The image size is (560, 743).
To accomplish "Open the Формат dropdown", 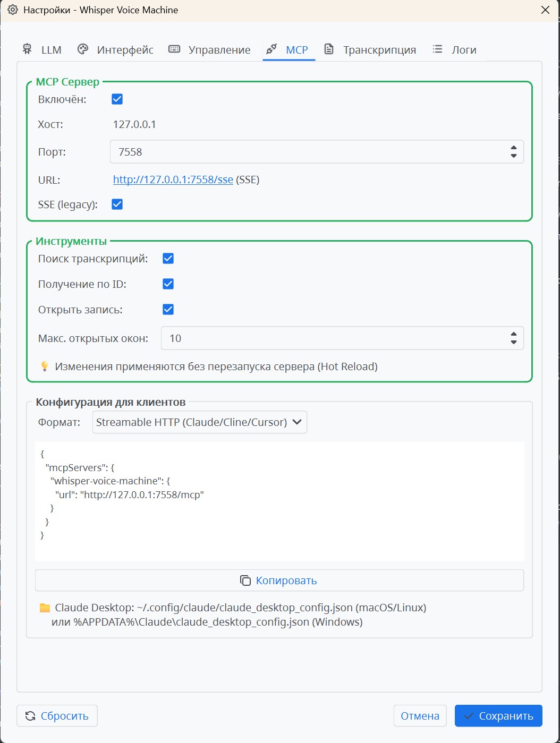I will (x=199, y=422).
